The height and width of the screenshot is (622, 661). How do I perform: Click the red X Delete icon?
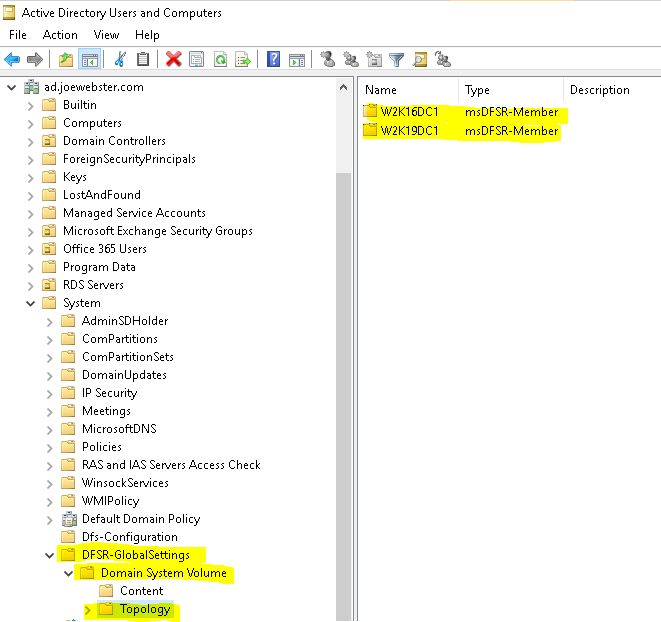point(173,59)
